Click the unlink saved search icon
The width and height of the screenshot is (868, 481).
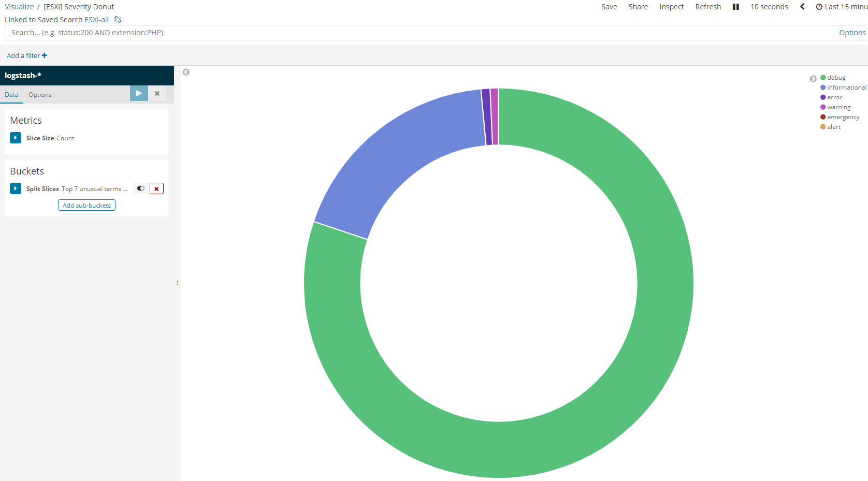pyautogui.click(x=118, y=20)
